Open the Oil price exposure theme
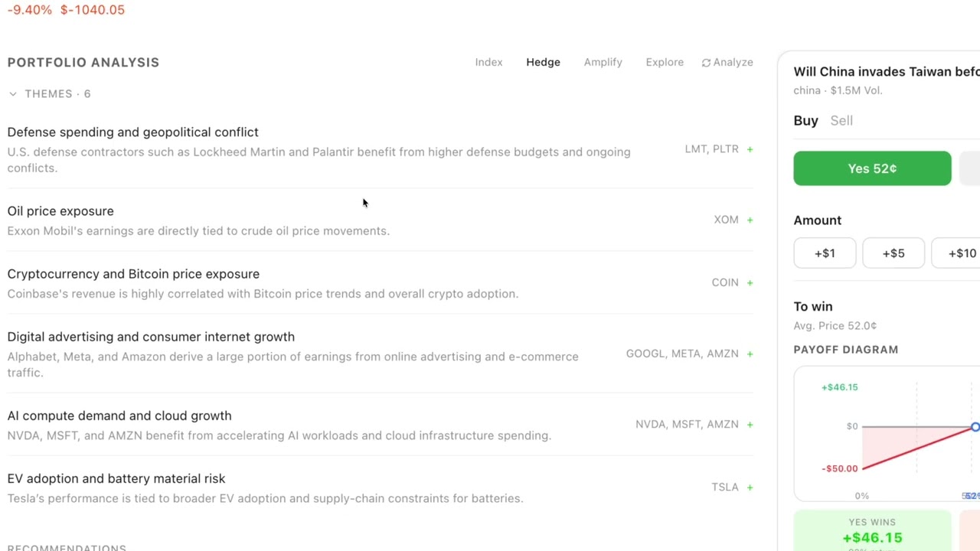Screen dimensions: 980x551 [60, 211]
